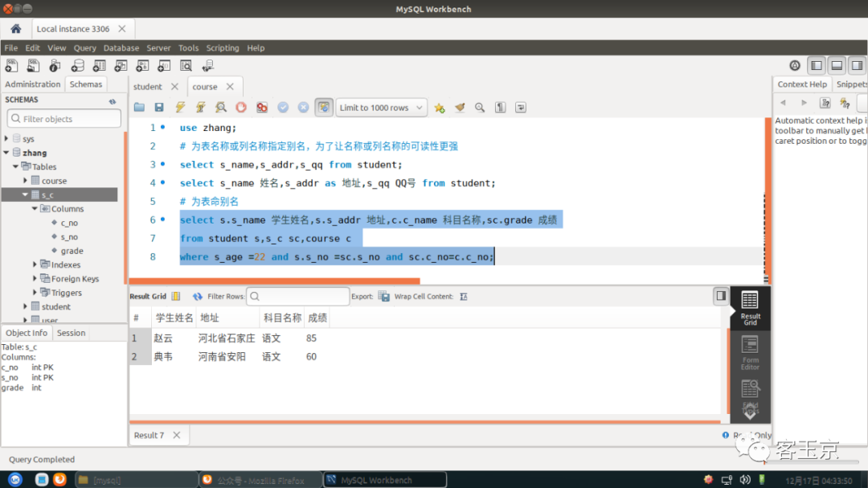This screenshot has width=868, height=488.
Task: Beautify query with the broom icon
Action: tap(460, 108)
